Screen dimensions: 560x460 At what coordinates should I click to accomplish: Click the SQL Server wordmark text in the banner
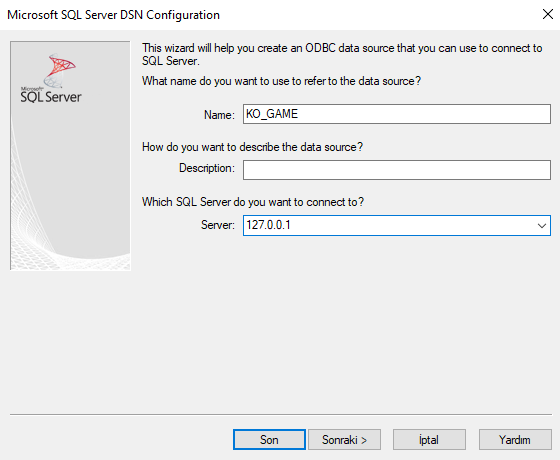(51, 97)
